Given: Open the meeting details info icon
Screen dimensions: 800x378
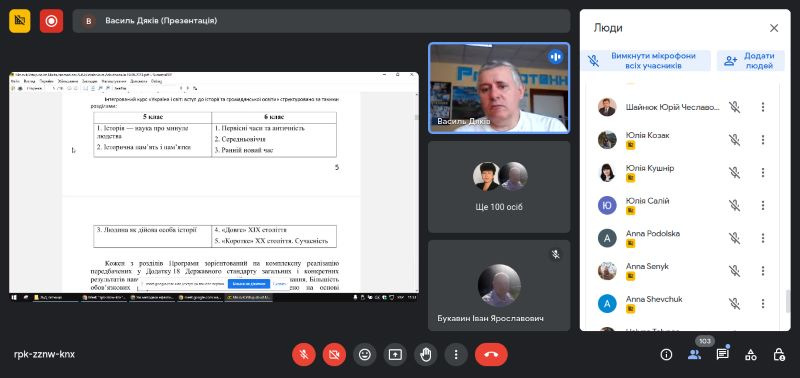Looking at the screenshot, I should pyautogui.click(x=666, y=355).
